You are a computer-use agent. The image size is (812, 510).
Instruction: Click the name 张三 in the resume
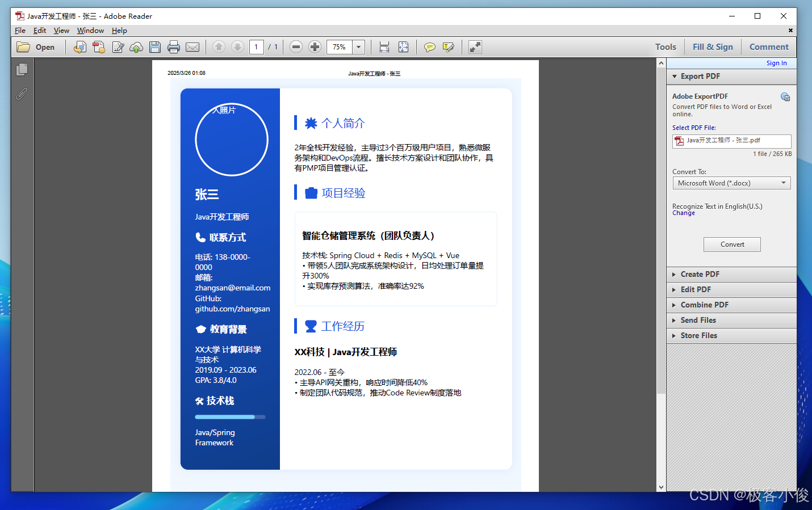pyautogui.click(x=207, y=195)
